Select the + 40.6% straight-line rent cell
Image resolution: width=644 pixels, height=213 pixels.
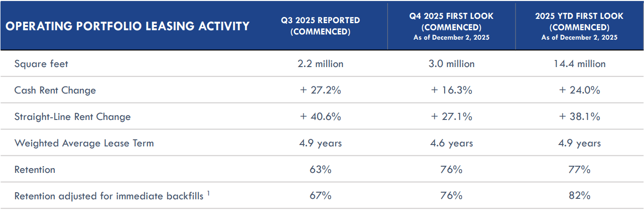[x=320, y=117]
